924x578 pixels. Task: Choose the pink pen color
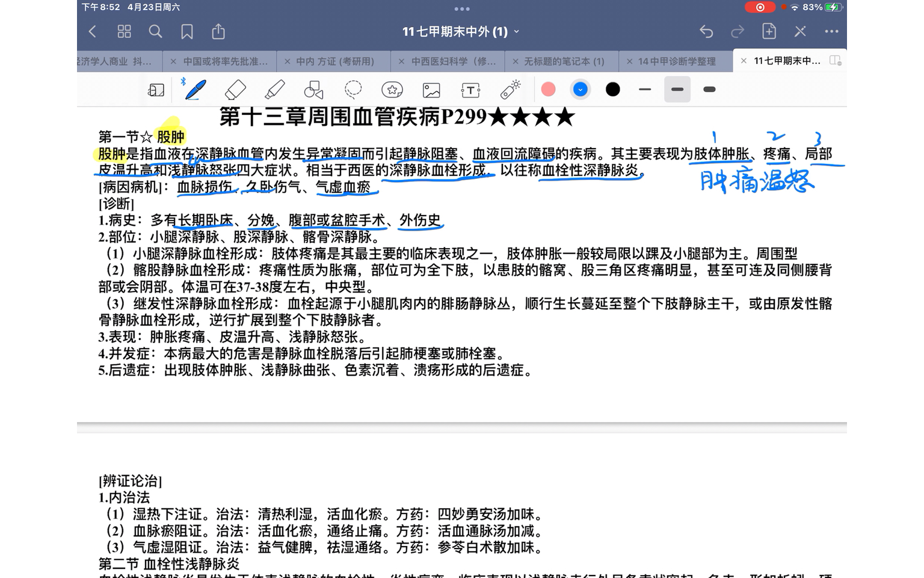548,90
